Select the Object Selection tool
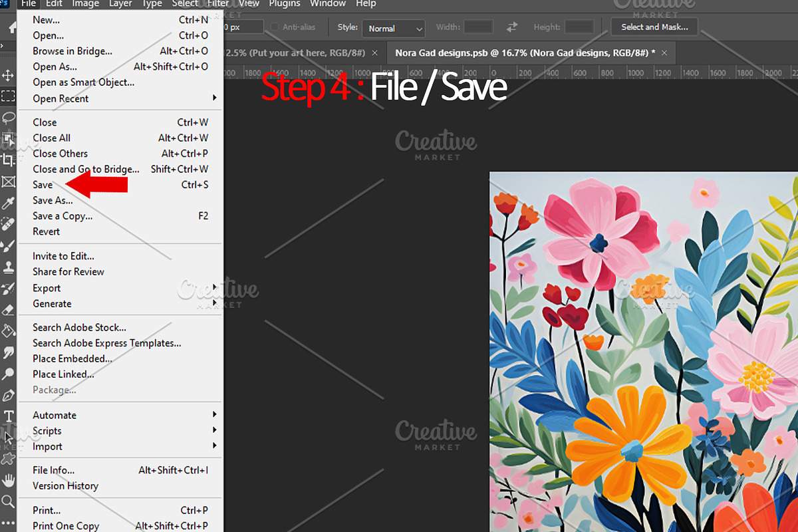Image resolution: width=798 pixels, height=532 pixels. coord(8,139)
